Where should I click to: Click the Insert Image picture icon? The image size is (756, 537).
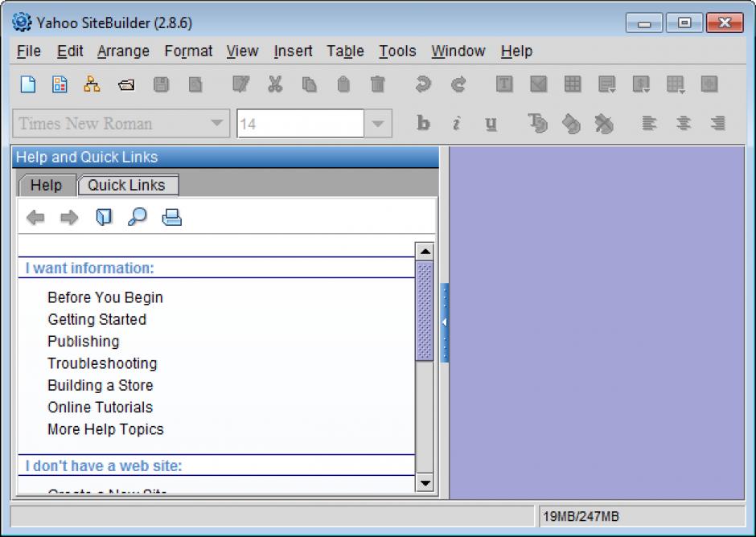539,84
